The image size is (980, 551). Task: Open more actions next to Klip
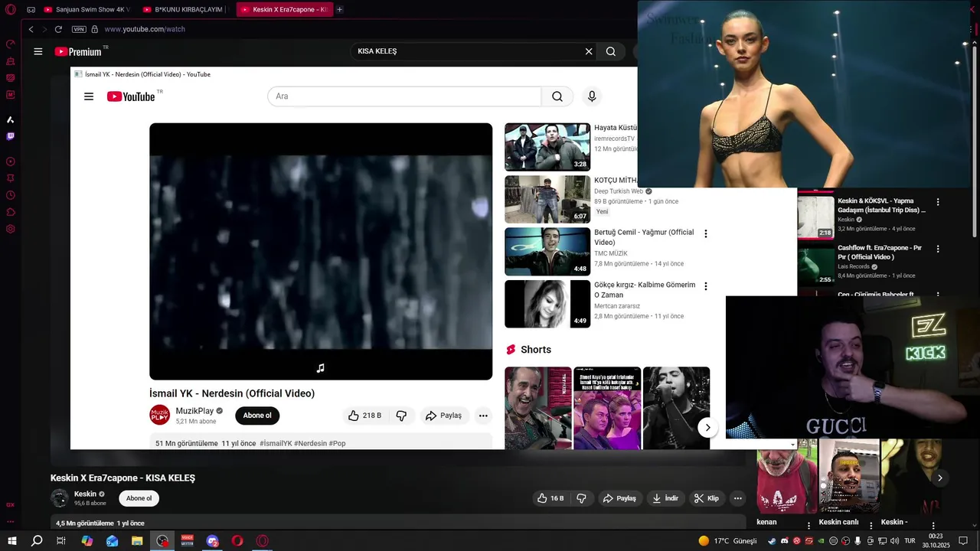point(737,498)
